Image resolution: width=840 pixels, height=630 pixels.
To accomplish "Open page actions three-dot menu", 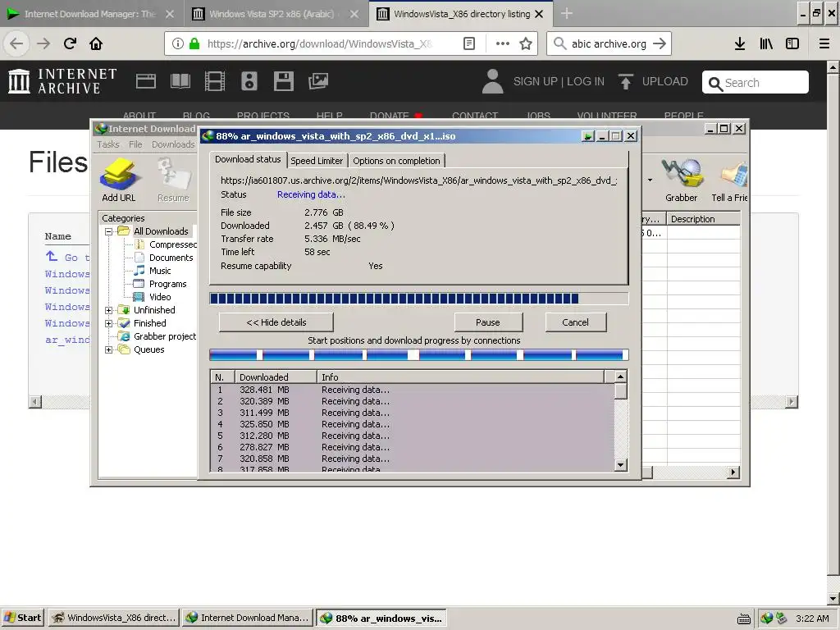I will click(503, 43).
